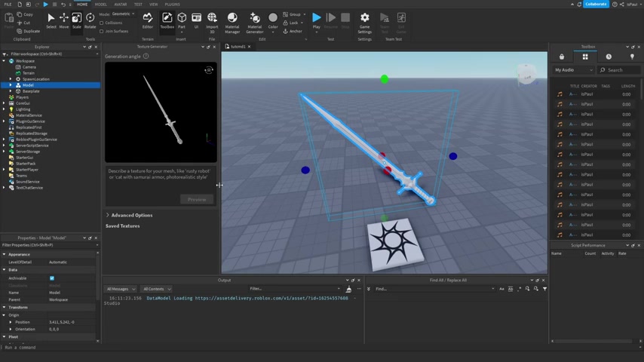Image resolution: width=644 pixels, height=362 pixels.
Task: Activate the Scale tool
Action: coord(77,20)
